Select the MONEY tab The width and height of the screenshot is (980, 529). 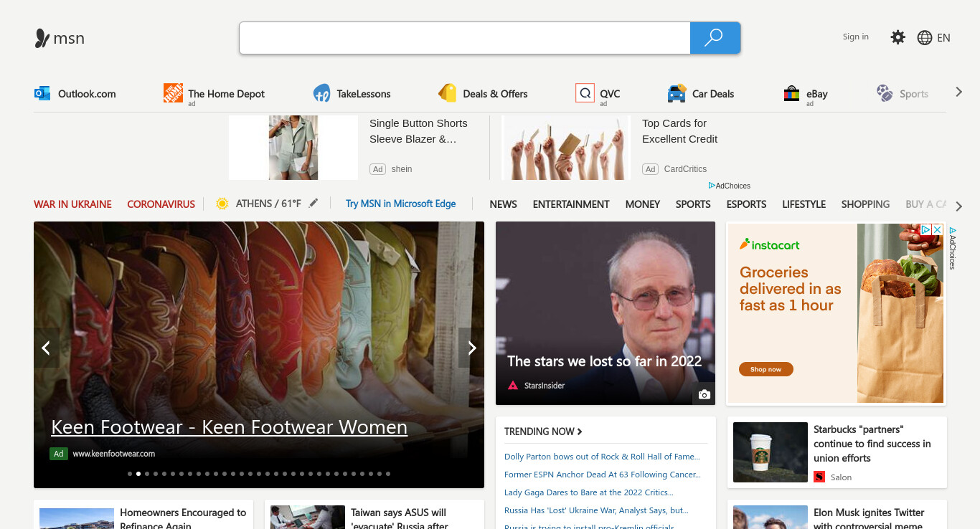(x=643, y=204)
